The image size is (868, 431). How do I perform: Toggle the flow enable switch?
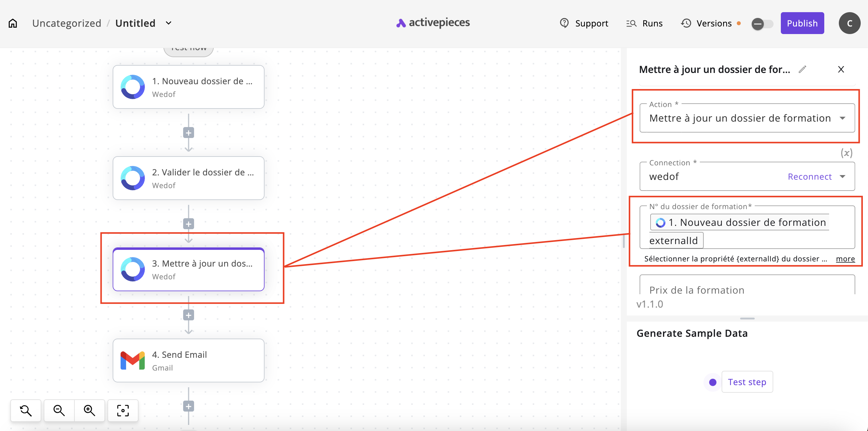click(762, 24)
